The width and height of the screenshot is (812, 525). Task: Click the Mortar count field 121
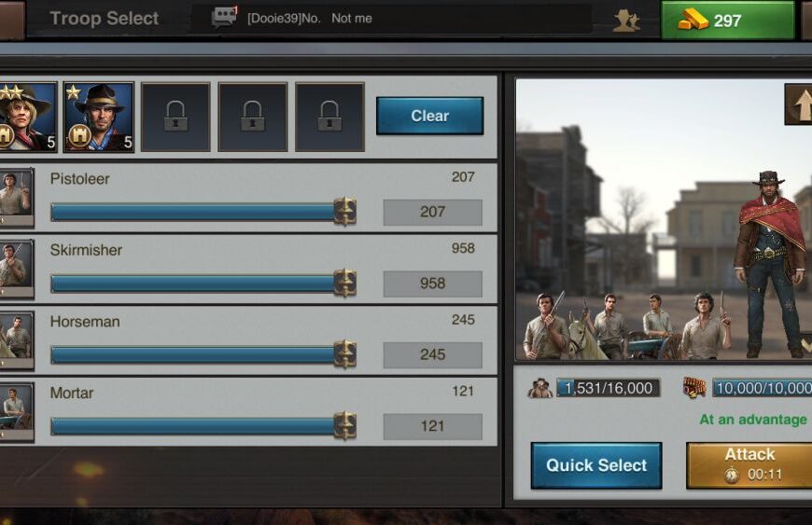(x=432, y=426)
